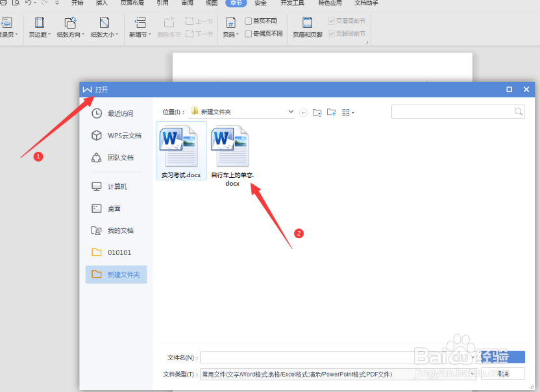Select the 自行车上的单恋.docx file

232,156
